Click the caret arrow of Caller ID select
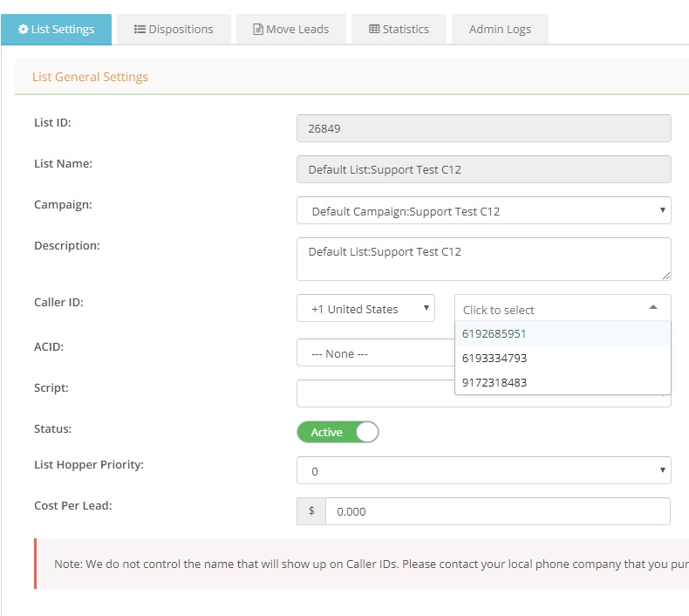This screenshot has width=689, height=616. click(x=653, y=307)
